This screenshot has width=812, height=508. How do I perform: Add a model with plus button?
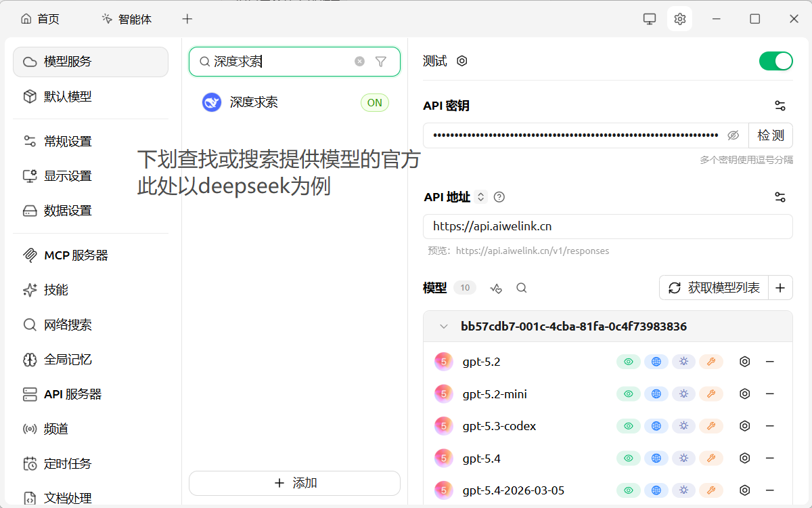click(x=780, y=288)
